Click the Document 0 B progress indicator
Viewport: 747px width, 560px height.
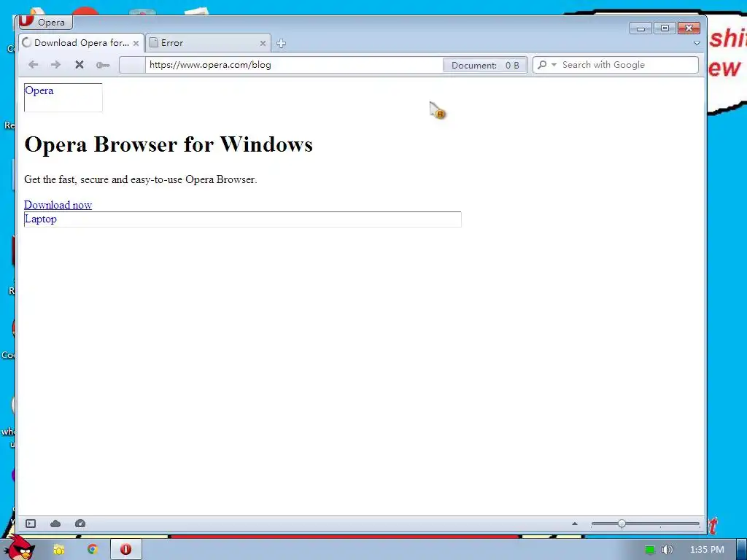[484, 65]
